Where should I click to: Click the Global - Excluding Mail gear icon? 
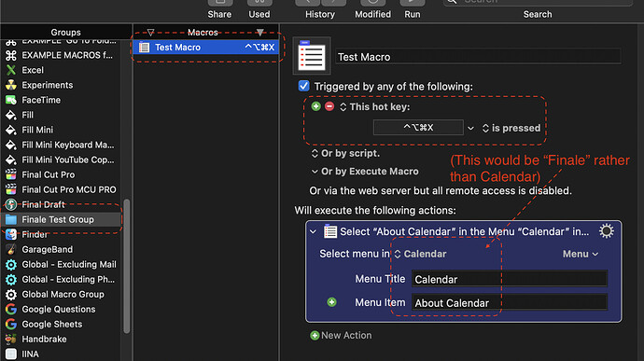(x=11, y=265)
